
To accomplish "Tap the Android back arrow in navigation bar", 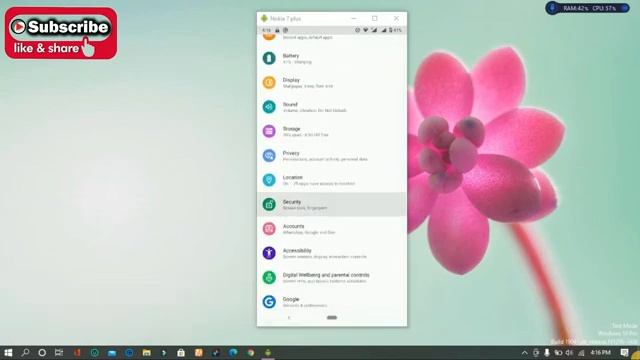I will pos(289,318).
